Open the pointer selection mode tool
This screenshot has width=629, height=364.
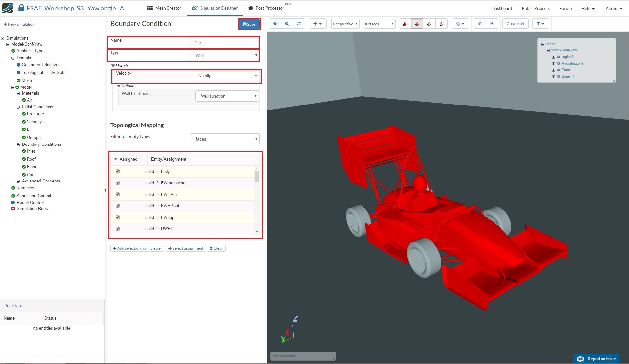coord(460,24)
